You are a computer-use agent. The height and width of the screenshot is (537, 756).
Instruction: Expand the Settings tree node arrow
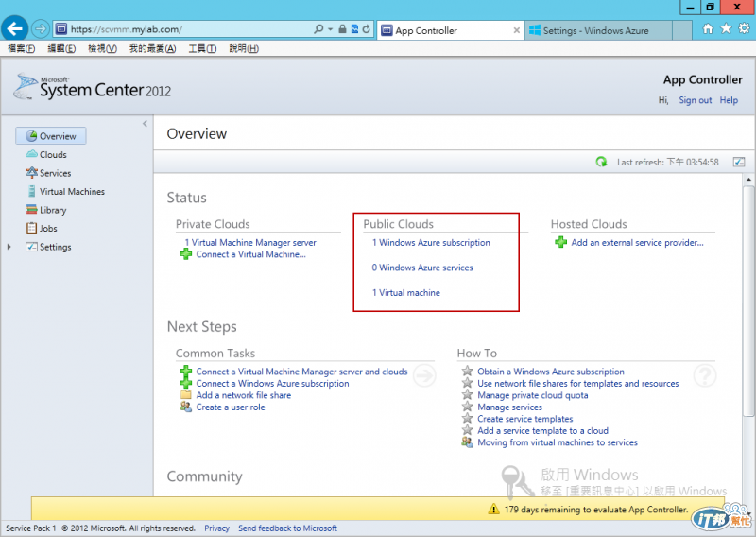tap(9, 247)
